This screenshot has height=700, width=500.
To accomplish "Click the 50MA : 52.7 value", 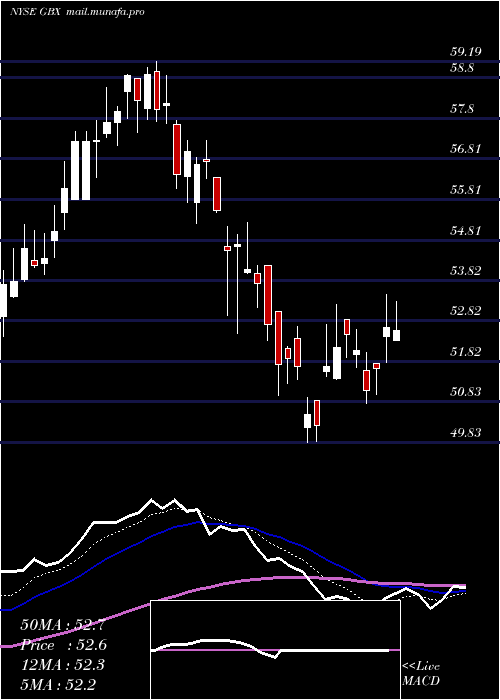I will point(63,625).
